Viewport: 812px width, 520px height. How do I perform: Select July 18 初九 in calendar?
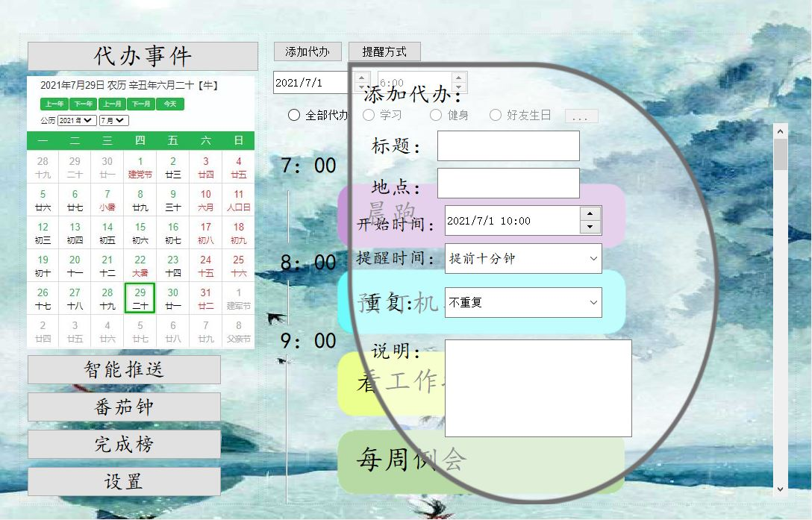238,233
